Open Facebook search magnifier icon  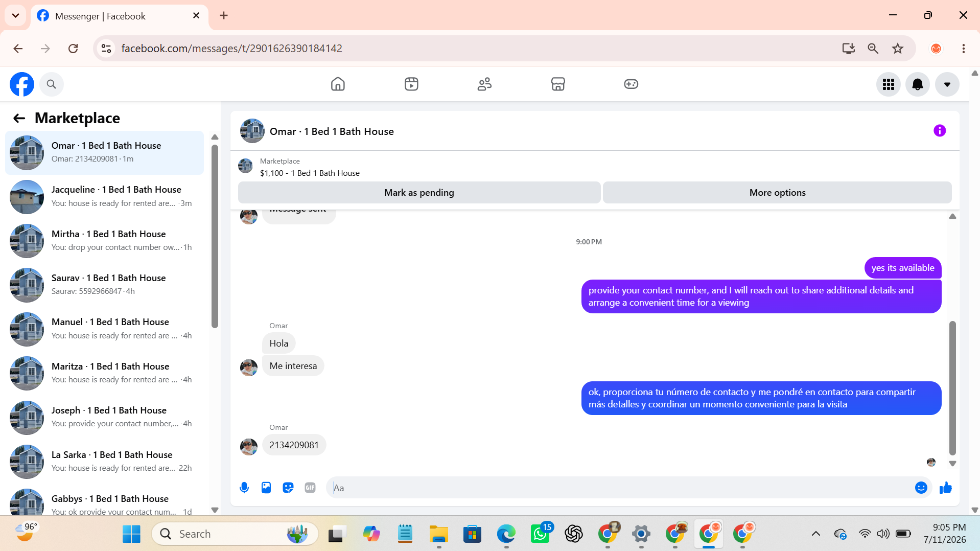[x=51, y=84]
